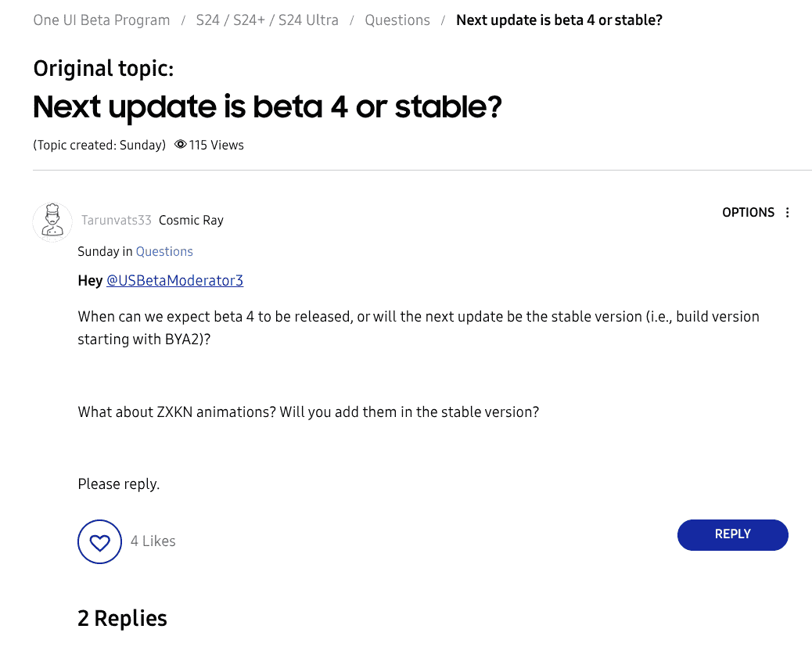
Task: Open the Questions breadcrumb at the top
Action: [397, 20]
